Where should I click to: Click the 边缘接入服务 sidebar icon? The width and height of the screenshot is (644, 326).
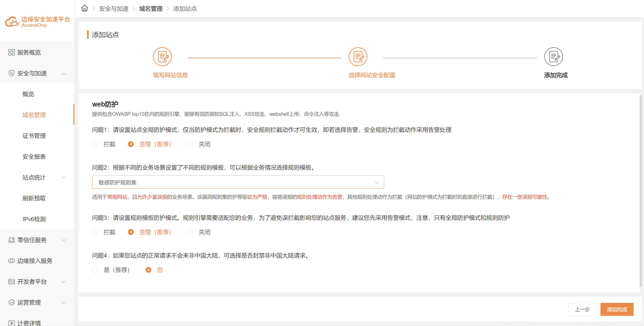pos(12,260)
